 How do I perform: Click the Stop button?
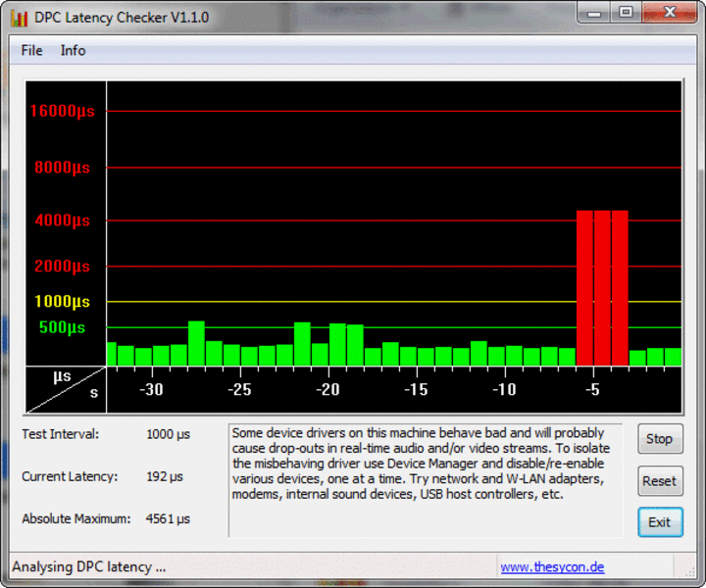(x=660, y=439)
